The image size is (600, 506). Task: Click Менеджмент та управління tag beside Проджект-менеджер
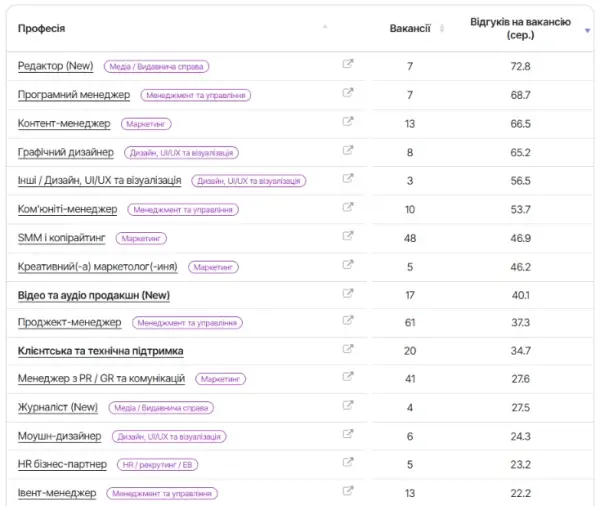187,323
